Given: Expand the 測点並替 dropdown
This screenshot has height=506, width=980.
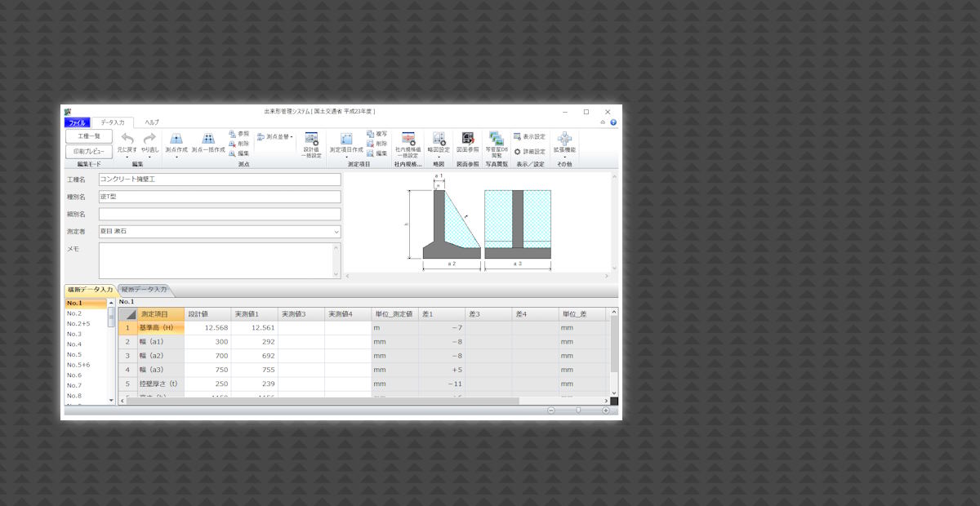Looking at the screenshot, I should (x=275, y=136).
